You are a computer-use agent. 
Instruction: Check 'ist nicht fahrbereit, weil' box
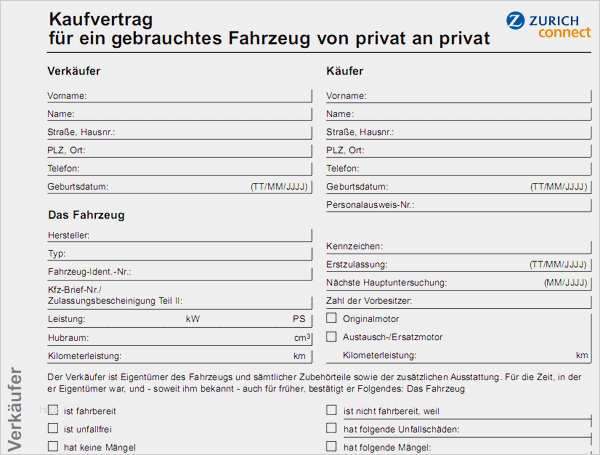[x=332, y=410]
